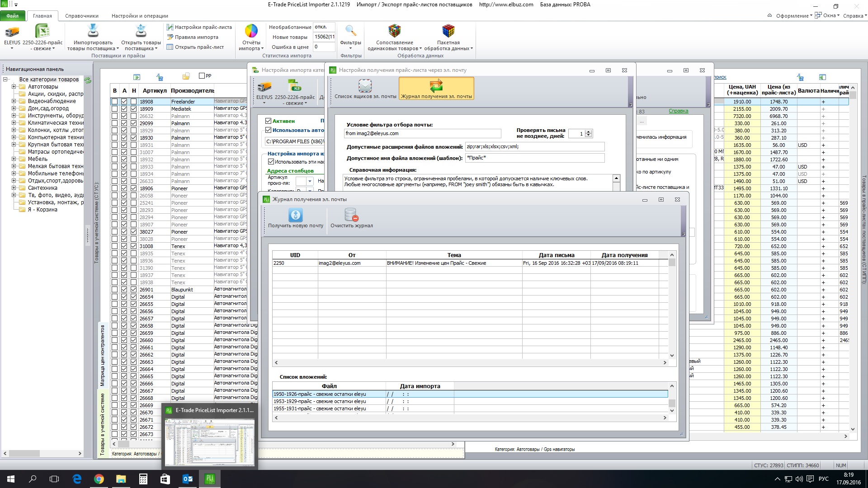This screenshot has height=488, width=868.
Task: Open the Сопоставление одинаковых товаров cube icon
Action: (x=395, y=31)
